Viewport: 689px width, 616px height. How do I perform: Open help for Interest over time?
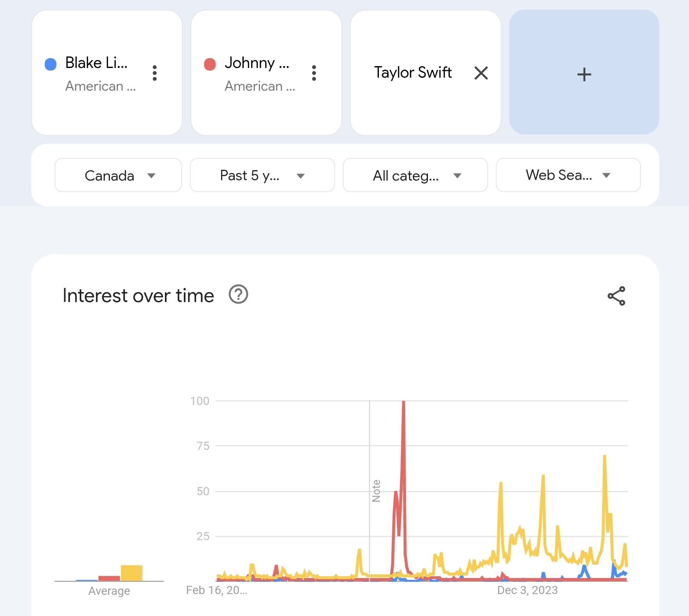pyautogui.click(x=238, y=295)
